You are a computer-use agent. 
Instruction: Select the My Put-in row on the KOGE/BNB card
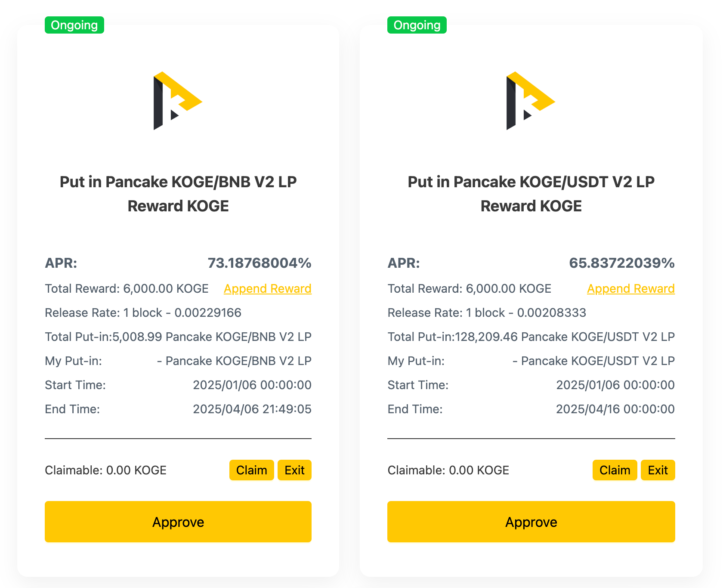[x=178, y=361]
